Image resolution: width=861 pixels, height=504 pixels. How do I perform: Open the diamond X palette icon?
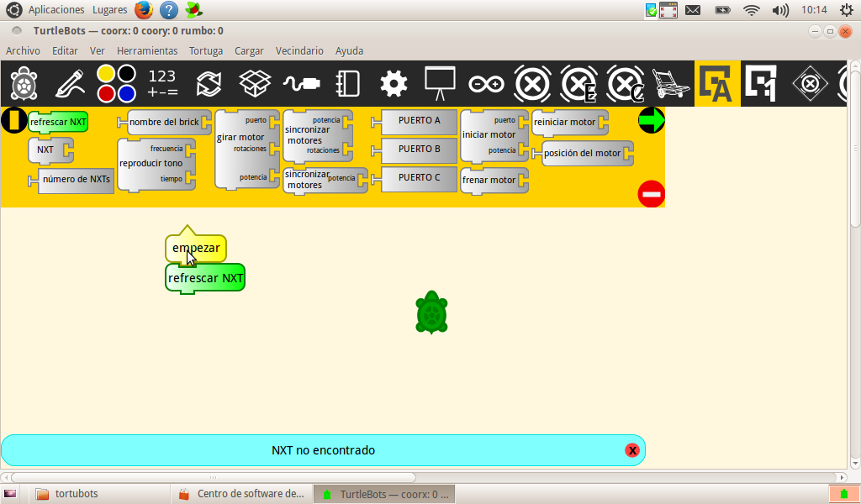810,84
